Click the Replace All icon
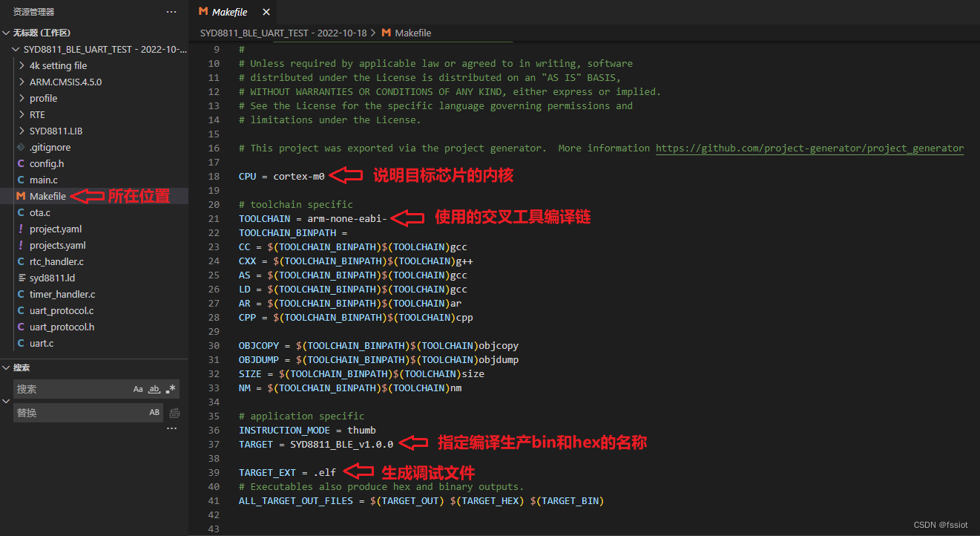980x536 pixels. click(x=174, y=413)
